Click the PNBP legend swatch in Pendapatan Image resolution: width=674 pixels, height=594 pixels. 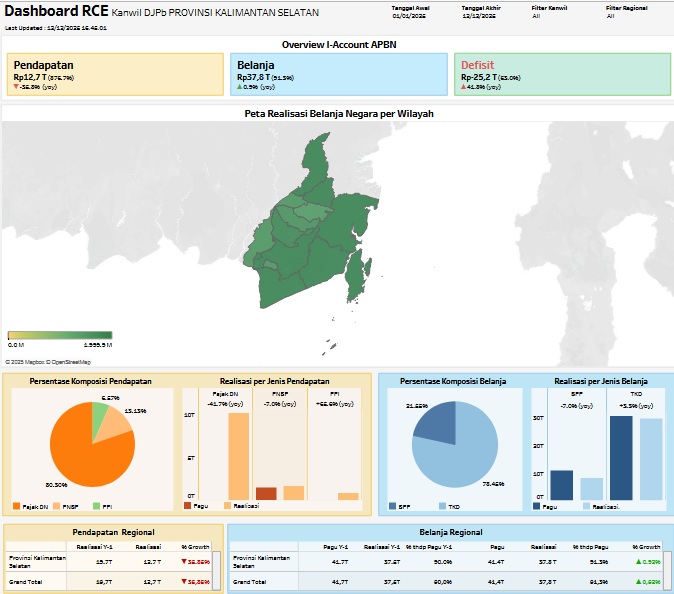pos(56,507)
